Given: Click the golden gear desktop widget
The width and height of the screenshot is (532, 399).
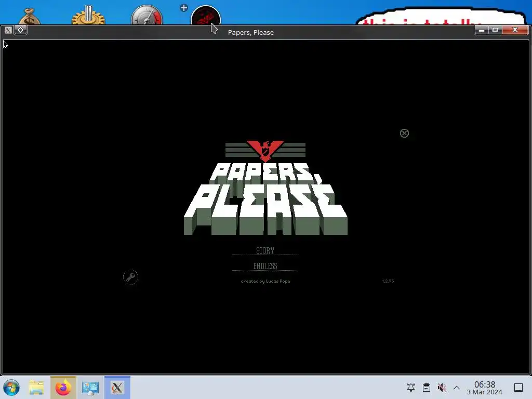Looking at the screenshot, I should coord(88,15).
